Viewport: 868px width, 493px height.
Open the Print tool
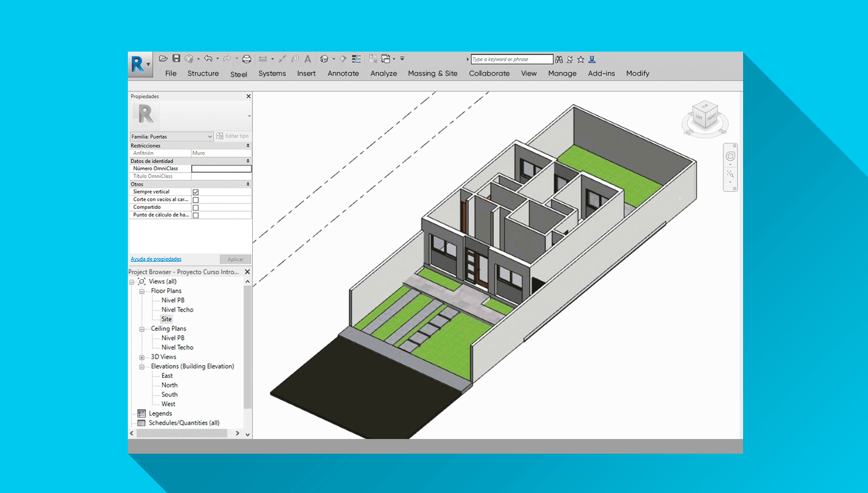pos(246,58)
